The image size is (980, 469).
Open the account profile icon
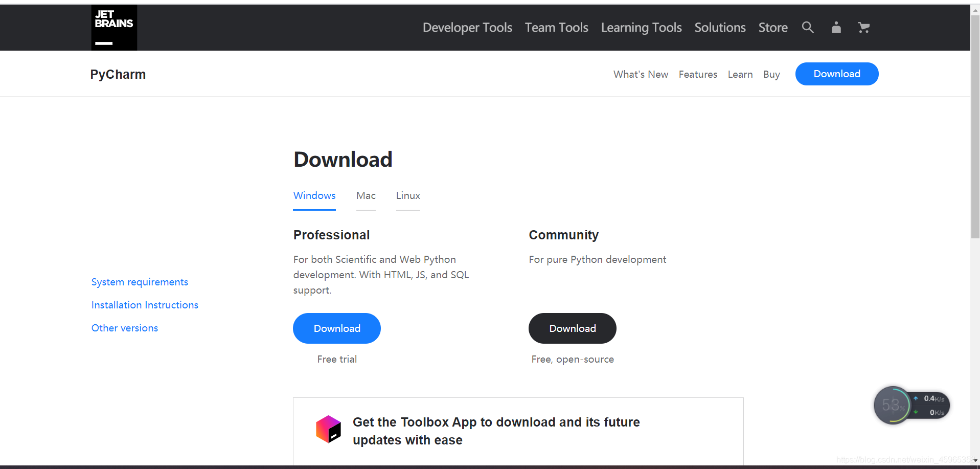click(836, 27)
